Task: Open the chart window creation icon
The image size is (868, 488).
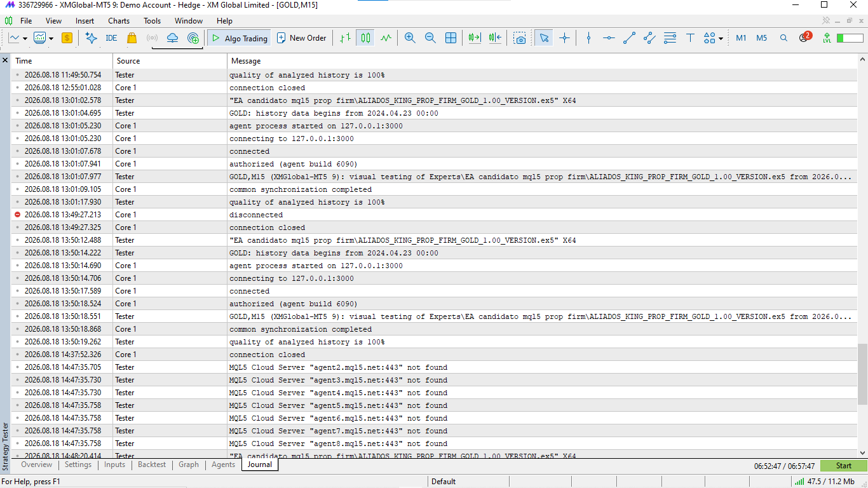Action: click(14, 38)
